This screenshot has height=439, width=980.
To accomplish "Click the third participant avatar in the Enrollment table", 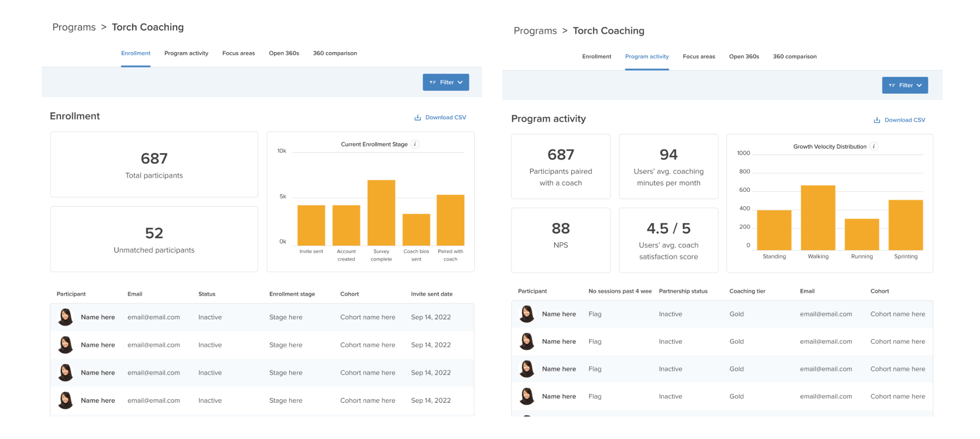I will pos(66,373).
